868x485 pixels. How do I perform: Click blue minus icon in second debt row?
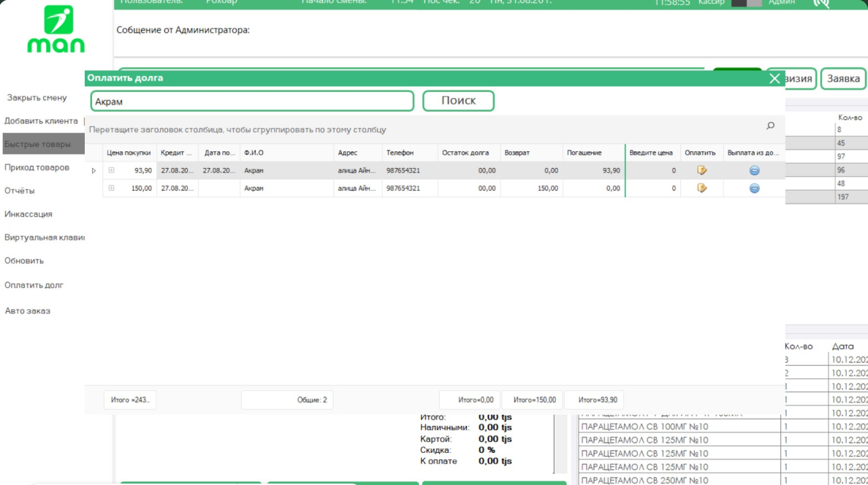tap(754, 188)
